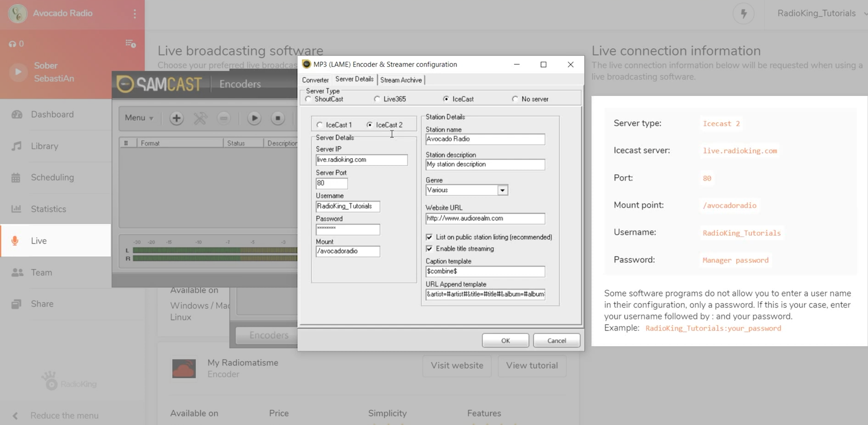Click the lightning bolt icon in header
The image size is (868, 425).
point(743,14)
